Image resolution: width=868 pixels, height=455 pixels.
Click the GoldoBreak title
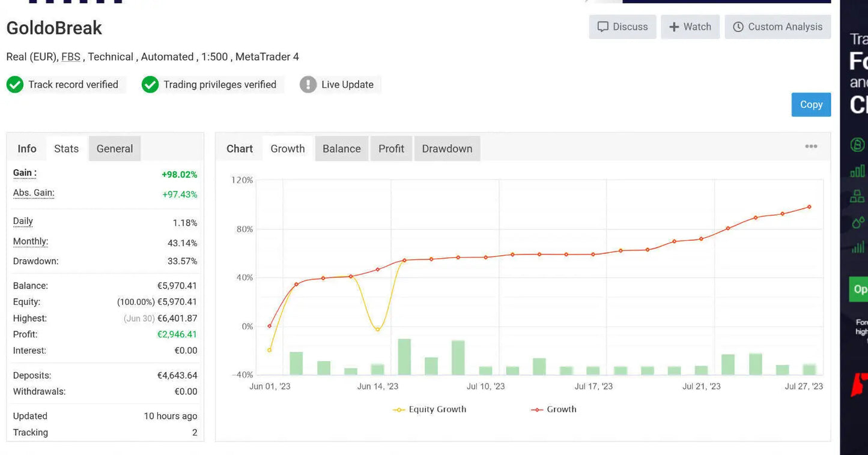tap(54, 28)
